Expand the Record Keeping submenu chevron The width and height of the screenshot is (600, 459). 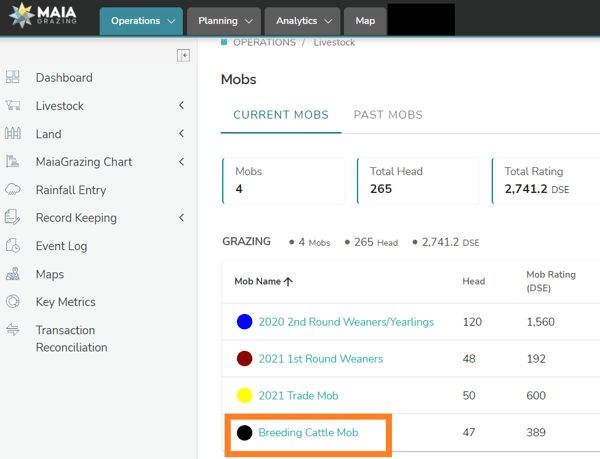(x=181, y=218)
